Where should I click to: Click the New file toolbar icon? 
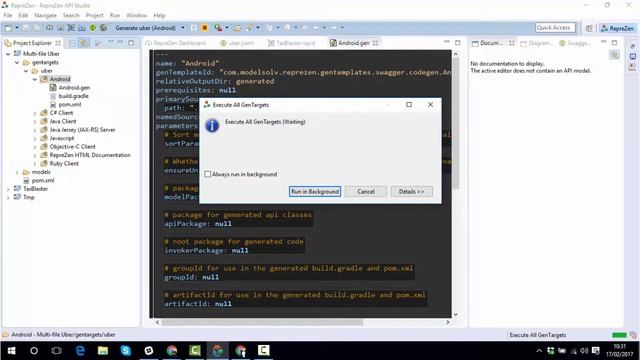(x=8, y=28)
